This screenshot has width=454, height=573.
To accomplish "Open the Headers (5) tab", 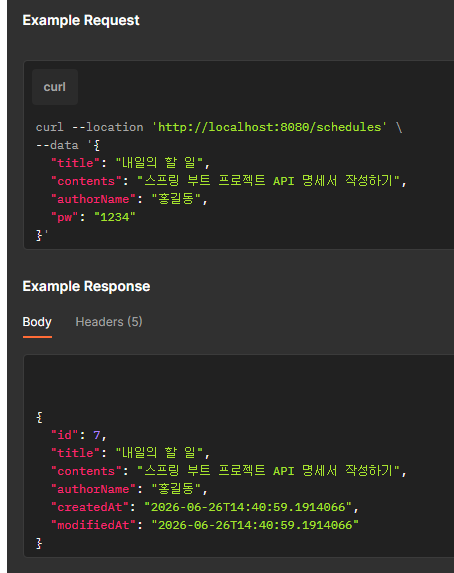I will pos(109,322).
